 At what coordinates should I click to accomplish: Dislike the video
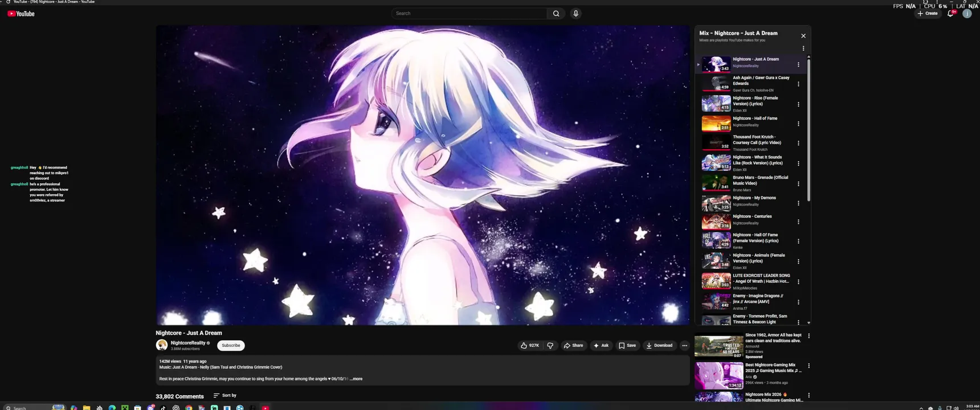pos(550,346)
